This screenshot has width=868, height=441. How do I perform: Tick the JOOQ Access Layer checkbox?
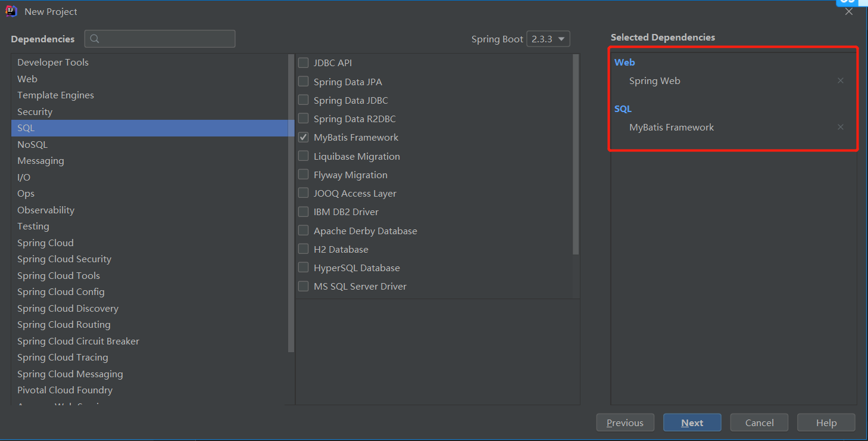(304, 193)
